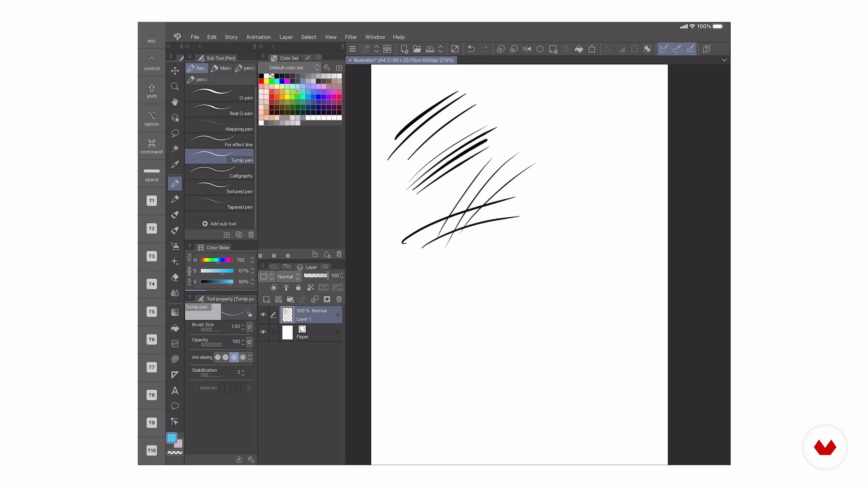This screenshot has height=488, width=868.
Task: Click the Hue color slider
Action: pyautogui.click(x=217, y=260)
